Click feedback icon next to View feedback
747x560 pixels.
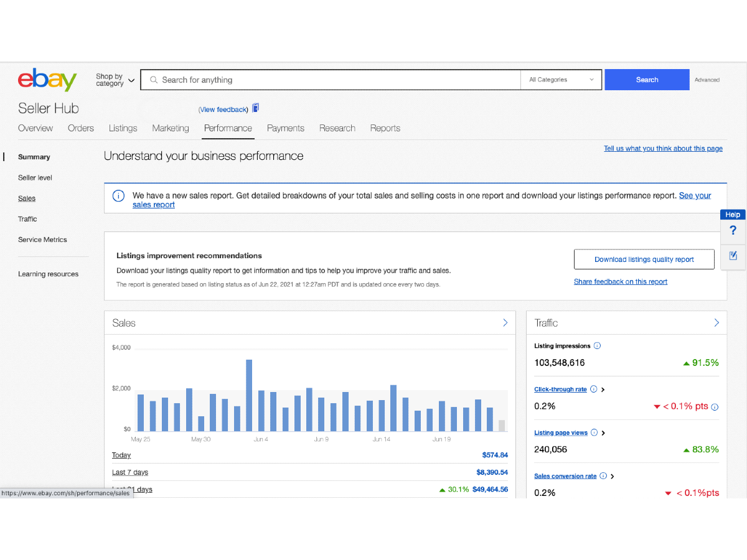tap(256, 108)
